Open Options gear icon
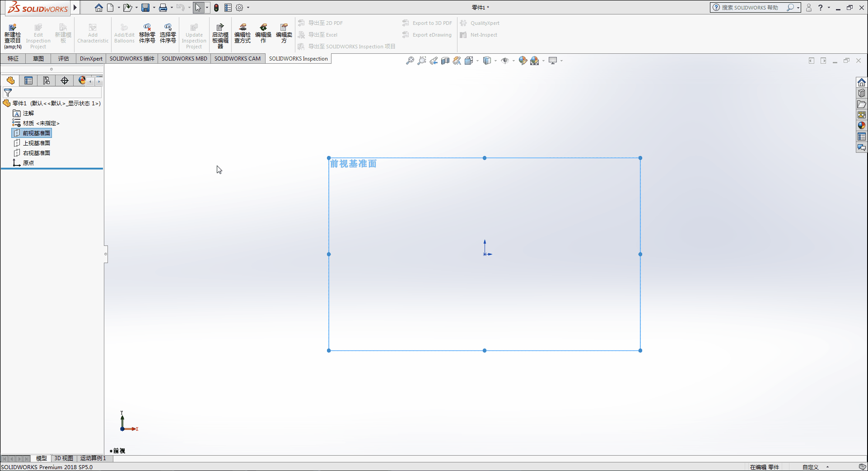 (240, 8)
